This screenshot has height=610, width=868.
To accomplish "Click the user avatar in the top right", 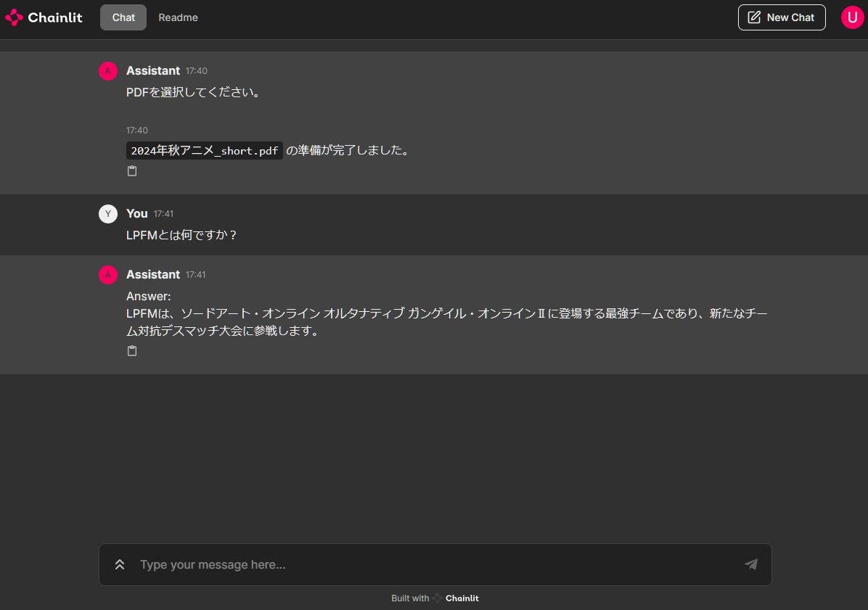I will (852, 17).
